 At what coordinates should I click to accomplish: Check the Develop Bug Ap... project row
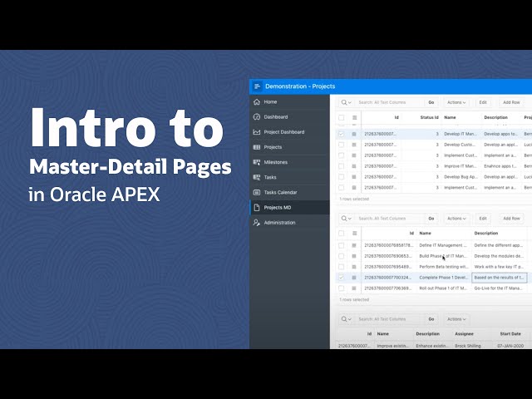coord(342,177)
